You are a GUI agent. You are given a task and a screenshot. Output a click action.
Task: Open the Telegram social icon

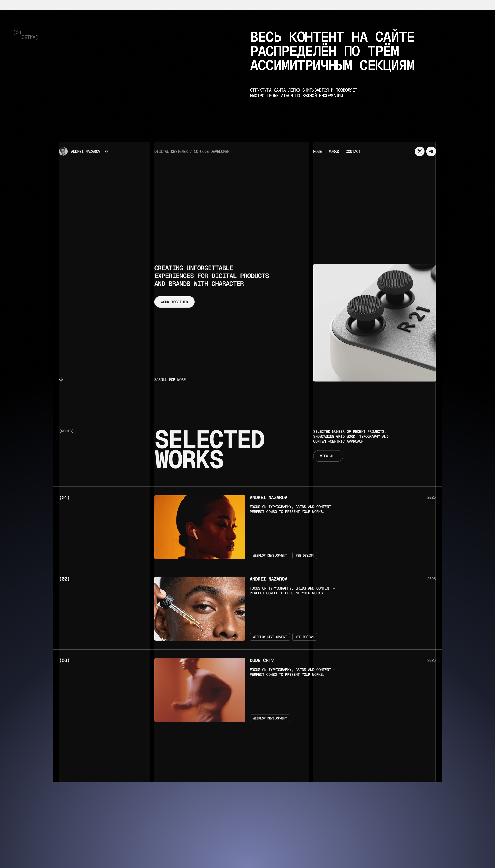click(x=431, y=152)
